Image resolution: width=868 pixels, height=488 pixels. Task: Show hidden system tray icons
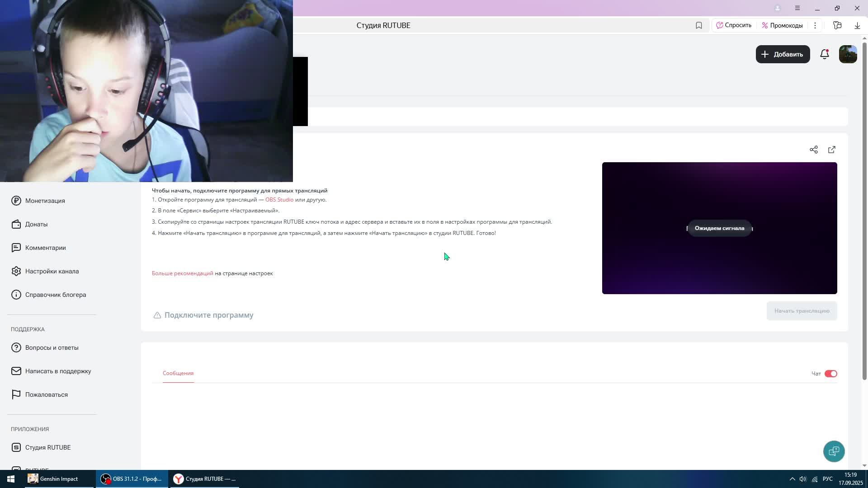pos(792,479)
